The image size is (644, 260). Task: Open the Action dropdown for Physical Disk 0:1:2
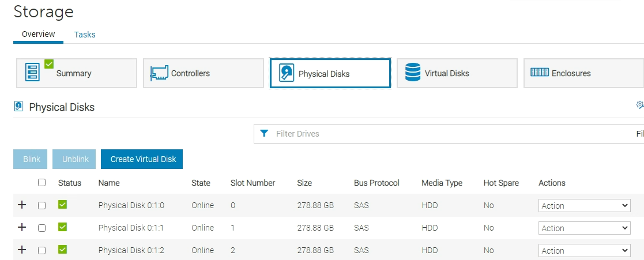(x=584, y=251)
